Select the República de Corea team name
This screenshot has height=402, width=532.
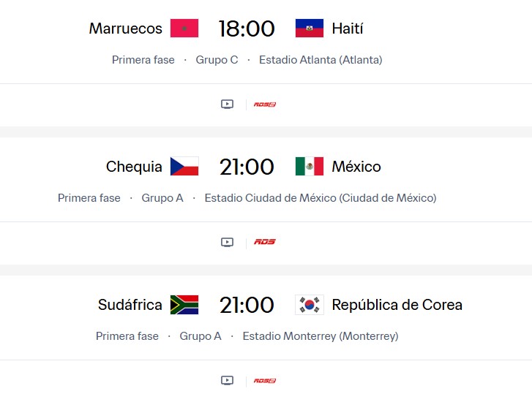(397, 305)
